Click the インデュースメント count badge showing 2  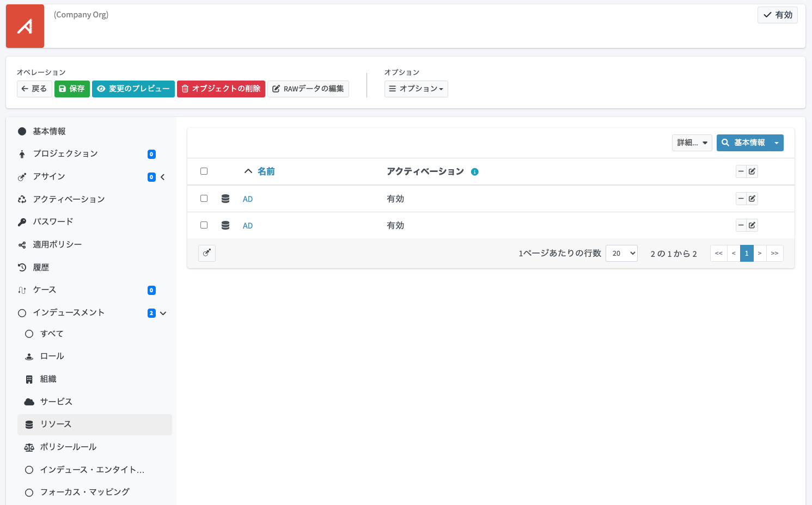(x=151, y=313)
